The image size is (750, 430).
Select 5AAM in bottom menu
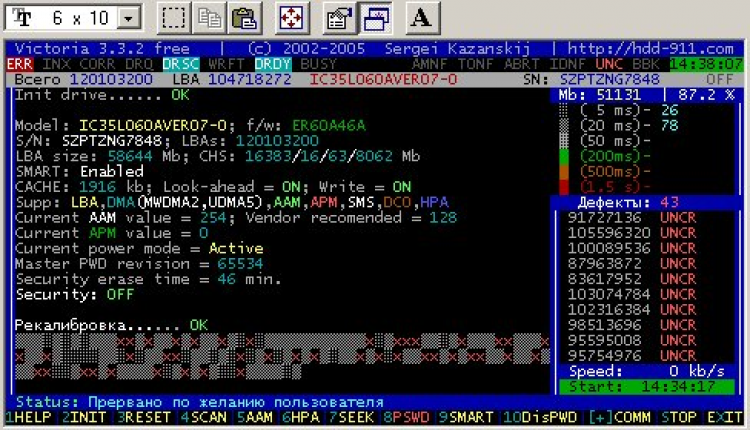click(x=254, y=417)
